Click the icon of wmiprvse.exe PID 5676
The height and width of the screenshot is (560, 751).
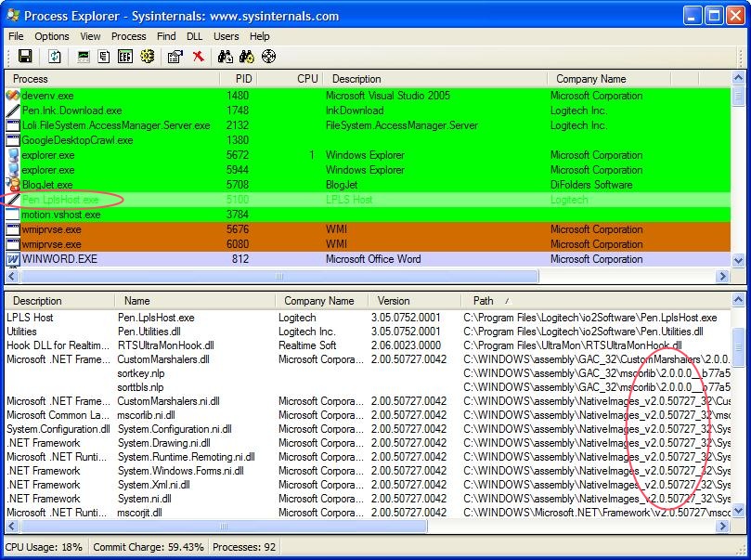(13, 229)
